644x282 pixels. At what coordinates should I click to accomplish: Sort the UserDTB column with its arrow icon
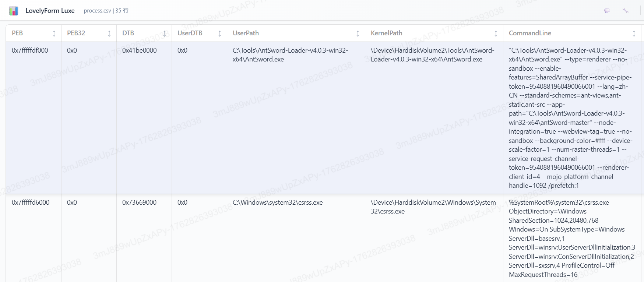[219, 34]
